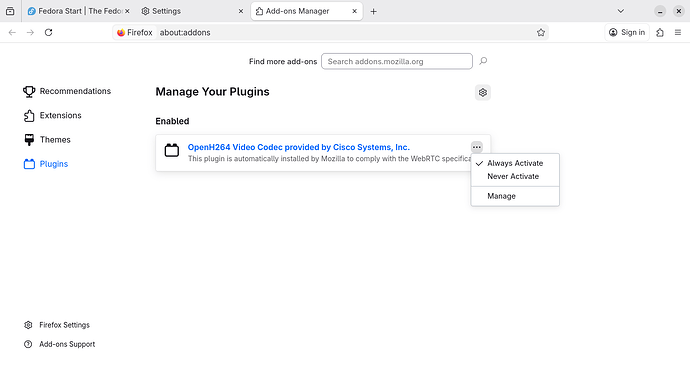Open Themes category in sidebar
690x371 pixels.
click(x=47, y=140)
